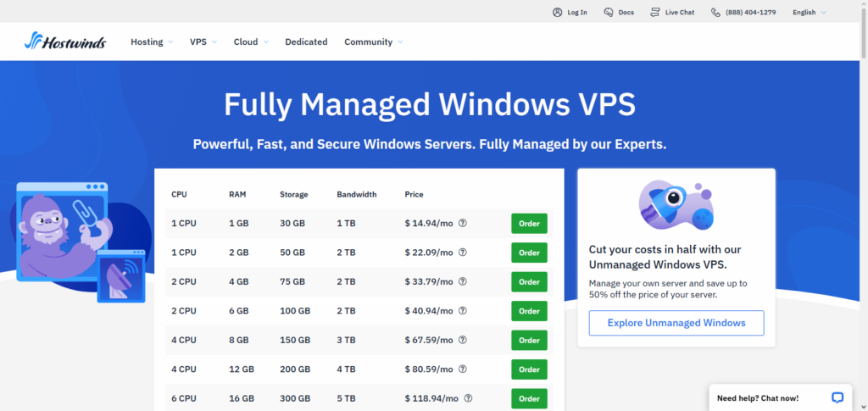Click the chat bubble icon in help widget

[x=837, y=397]
